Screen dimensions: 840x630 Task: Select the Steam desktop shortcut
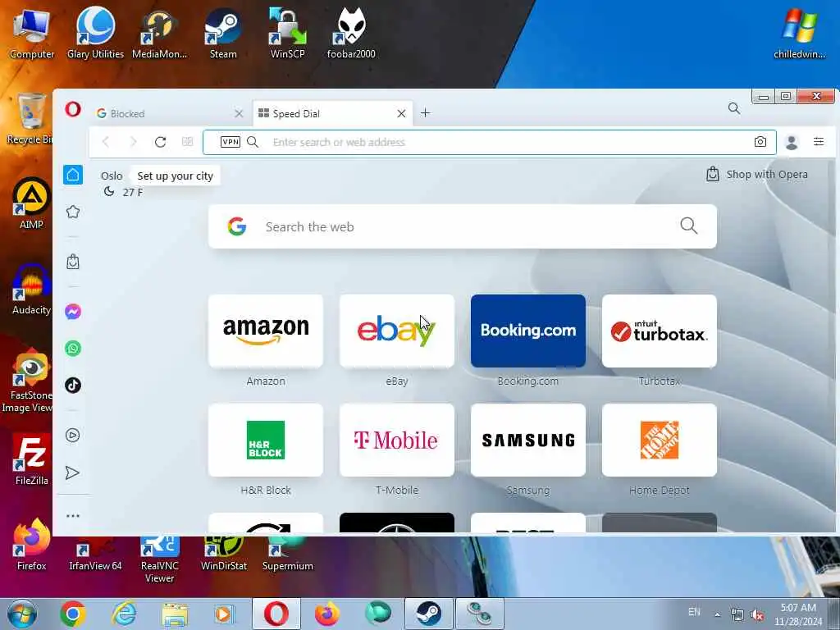223,33
